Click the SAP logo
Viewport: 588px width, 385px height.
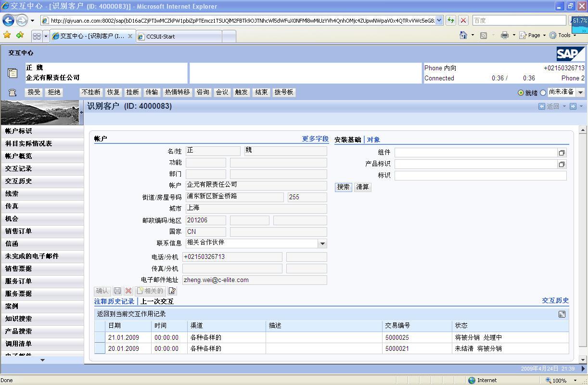pos(571,54)
